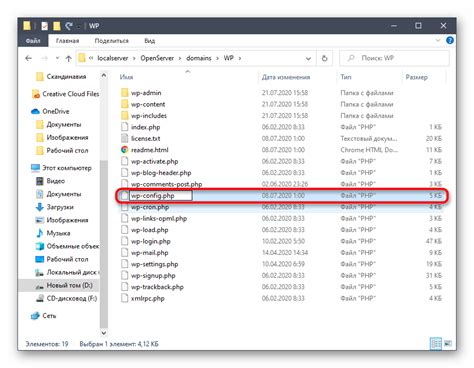Open recent locations dropdown arrow
474x368 pixels.
57,58
